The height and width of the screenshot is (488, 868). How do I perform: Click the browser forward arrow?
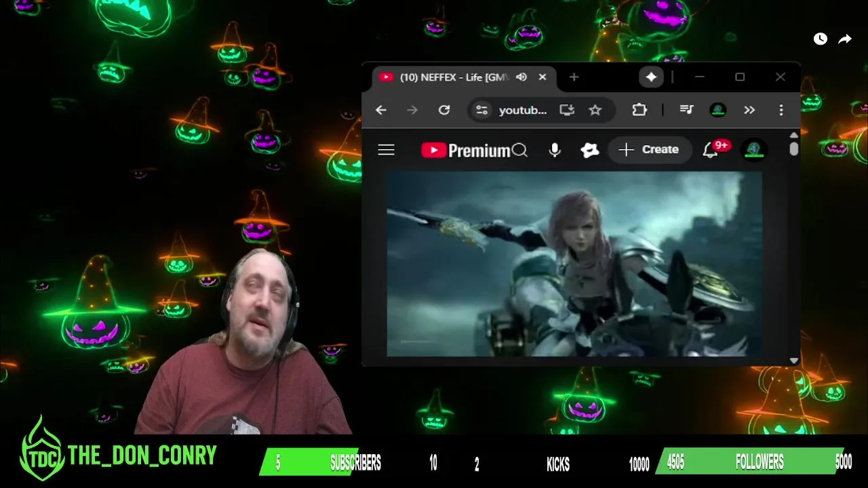[x=412, y=110]
